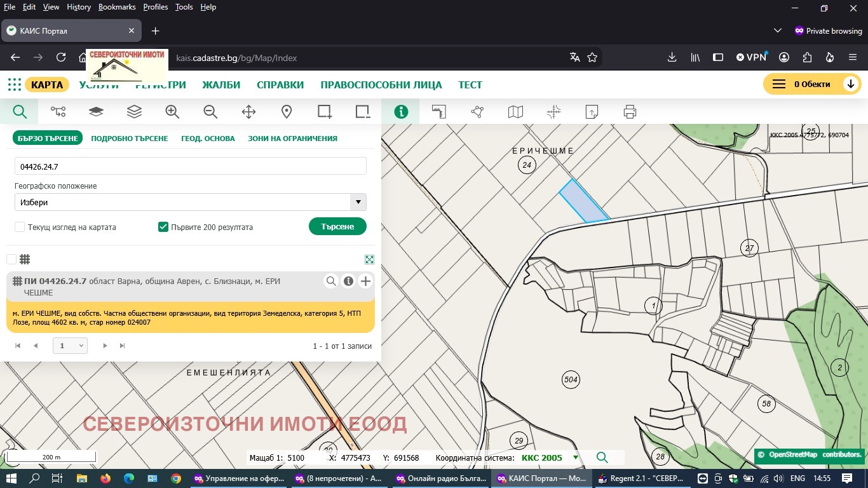Open OpenStreetMap contributors link

pos(815,454)
